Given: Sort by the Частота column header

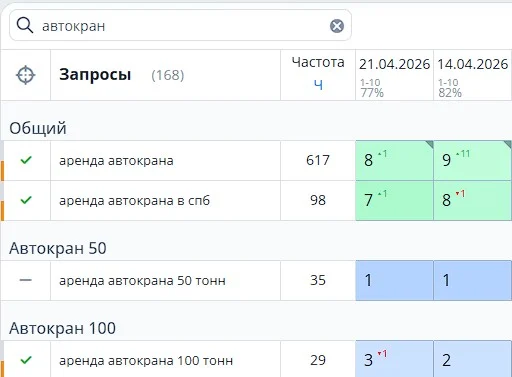Looking at the screenshot, I should [318, 62].
